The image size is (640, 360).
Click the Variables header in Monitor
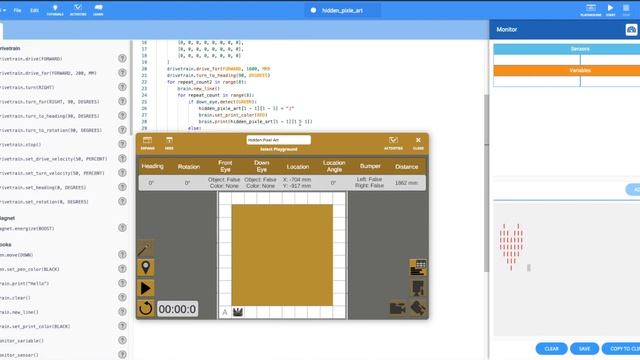tap(580, 71)
